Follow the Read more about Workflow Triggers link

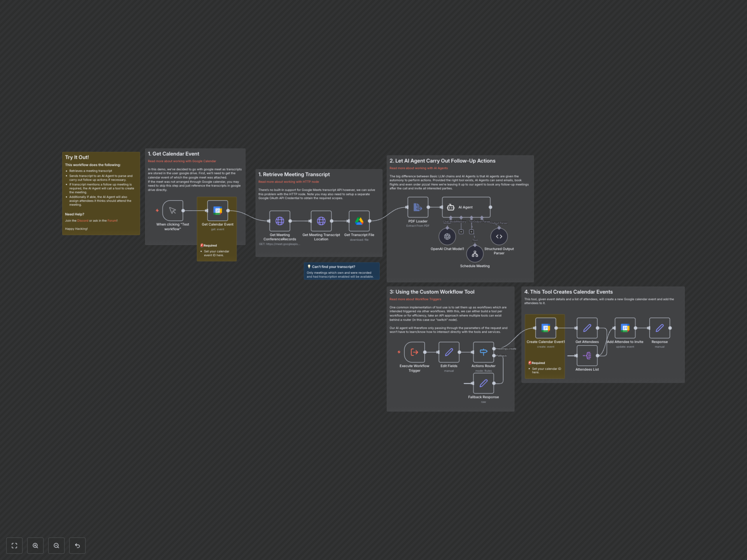415,299
